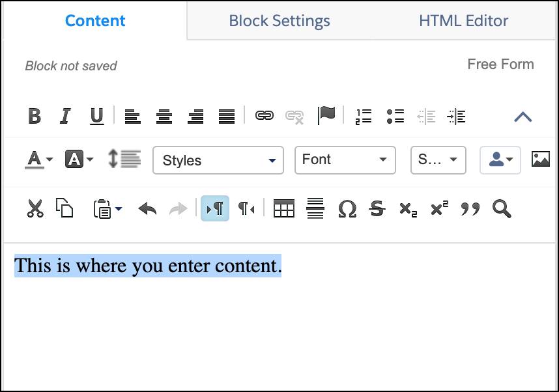
Task: Open the Font dropdown
Action: point(345,160)
